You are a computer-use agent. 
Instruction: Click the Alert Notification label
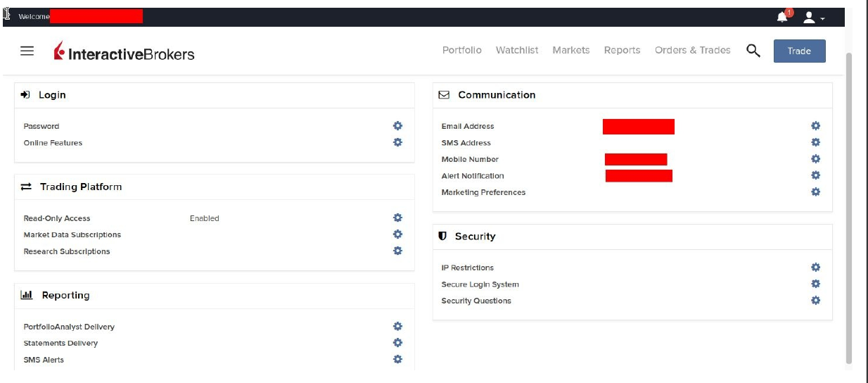click(x=473, y=176)
